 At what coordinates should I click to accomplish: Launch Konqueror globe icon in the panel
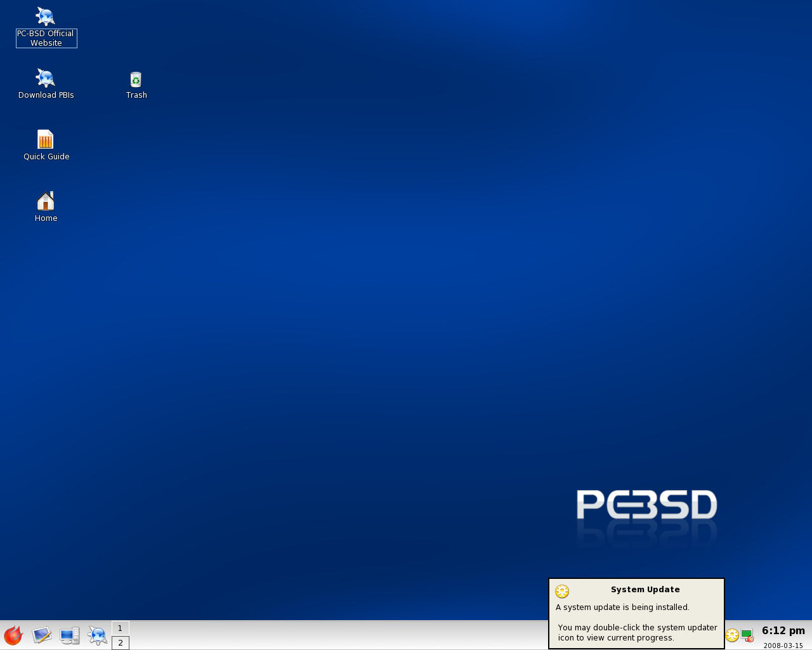[x=98, y=635]
